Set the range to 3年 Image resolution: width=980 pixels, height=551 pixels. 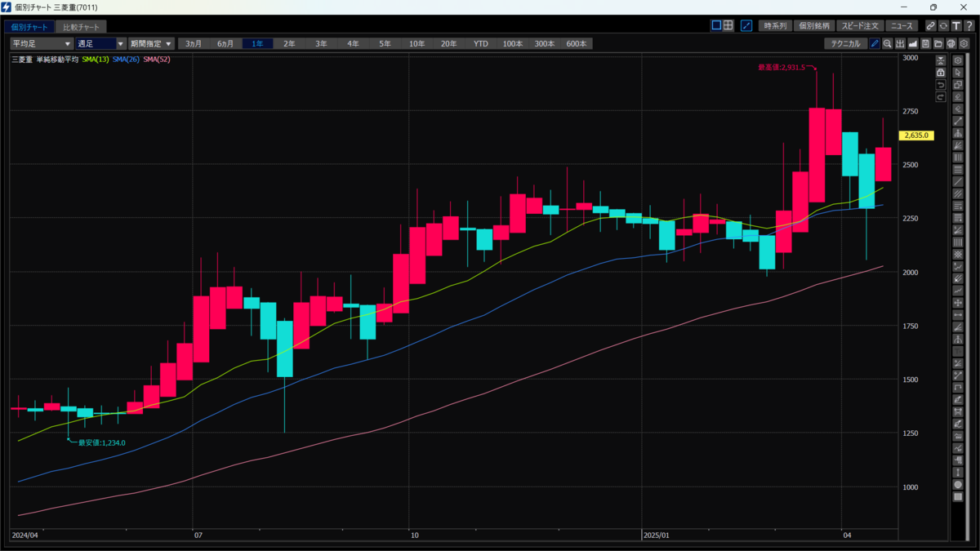coord(321,43)
